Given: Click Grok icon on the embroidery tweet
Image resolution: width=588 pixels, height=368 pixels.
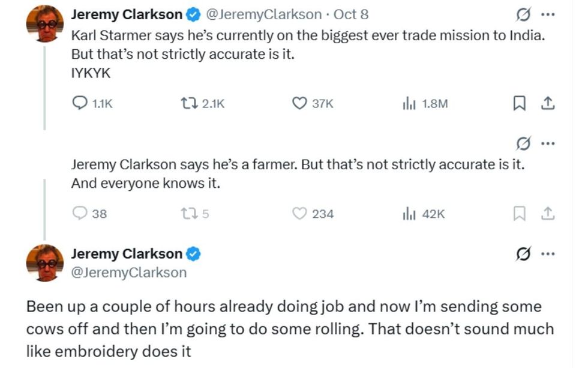Looking at the screenshot, I should [523, 254].
